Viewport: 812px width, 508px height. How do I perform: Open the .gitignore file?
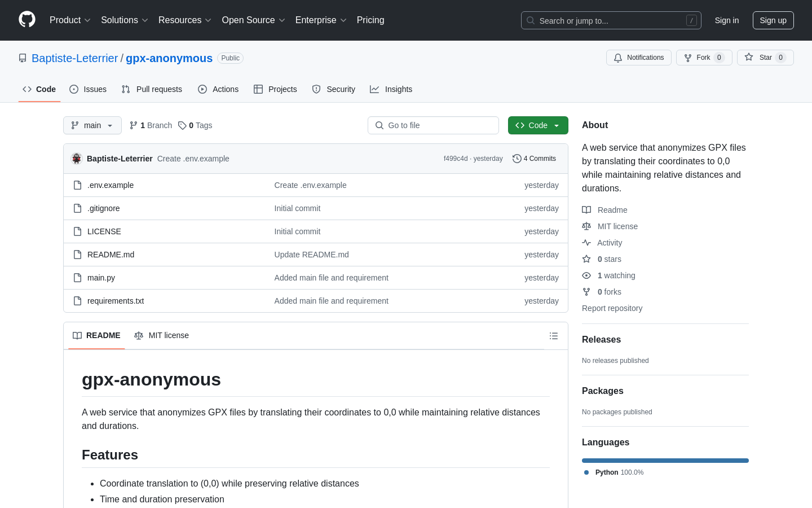click(x=104, y=208)
